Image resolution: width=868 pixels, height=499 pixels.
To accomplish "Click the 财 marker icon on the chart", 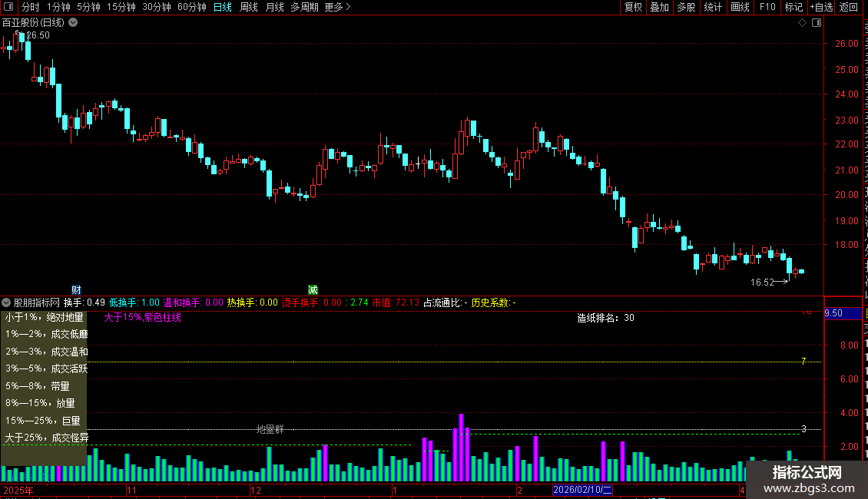I will (76, 290).
